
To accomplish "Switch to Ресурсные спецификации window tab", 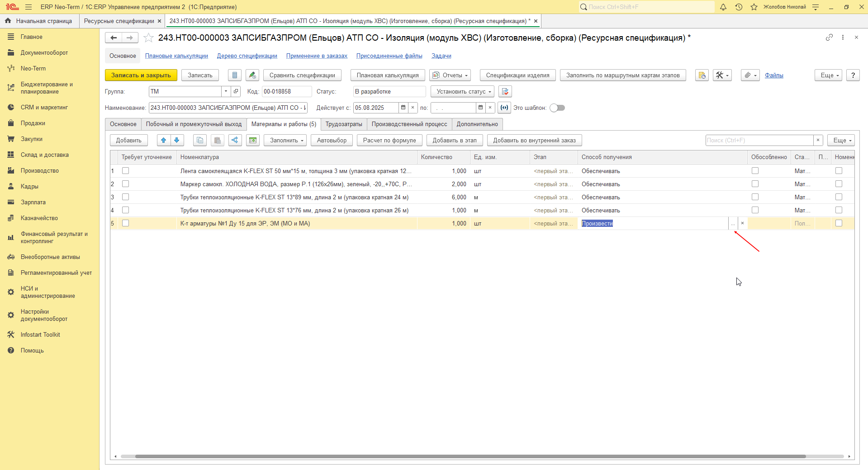I will pyautogui.click(x=119, y=21).
